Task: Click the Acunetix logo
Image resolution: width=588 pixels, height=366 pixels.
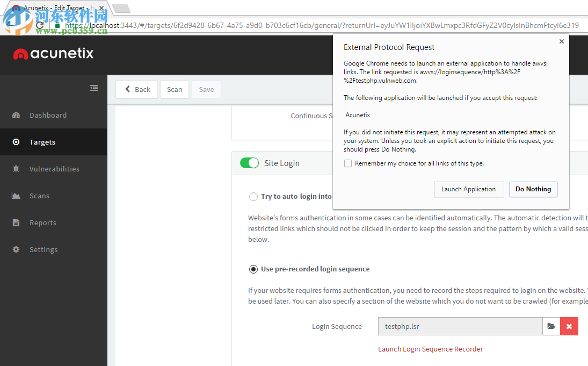Action: click(53, 54)
